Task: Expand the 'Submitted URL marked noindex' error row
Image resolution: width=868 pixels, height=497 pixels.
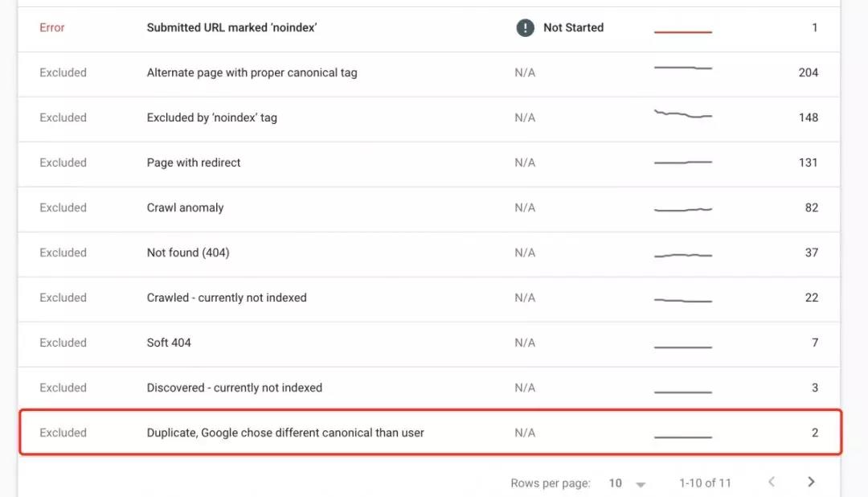Action: 231,27
